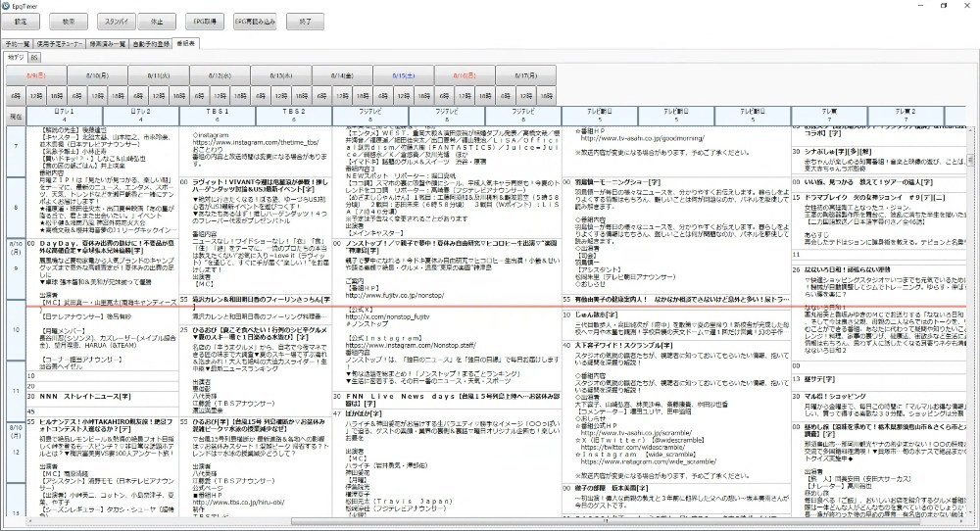Click 12時 under 8/13(木)

281,96
